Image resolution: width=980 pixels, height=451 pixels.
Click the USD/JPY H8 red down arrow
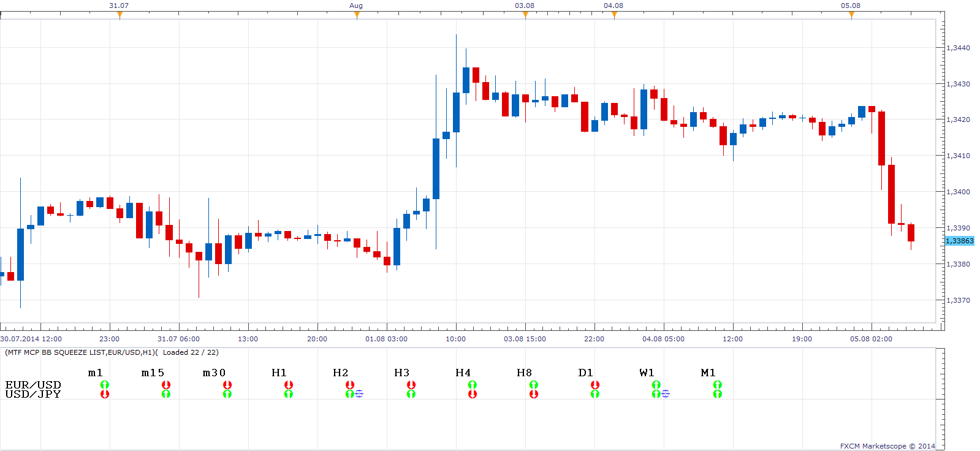(534, 393)
